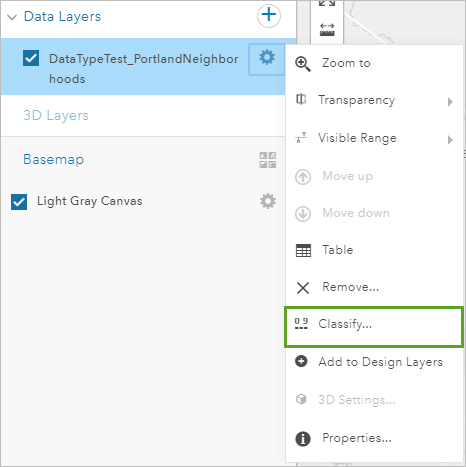Select the measure ruler tool

pos(327,30)
